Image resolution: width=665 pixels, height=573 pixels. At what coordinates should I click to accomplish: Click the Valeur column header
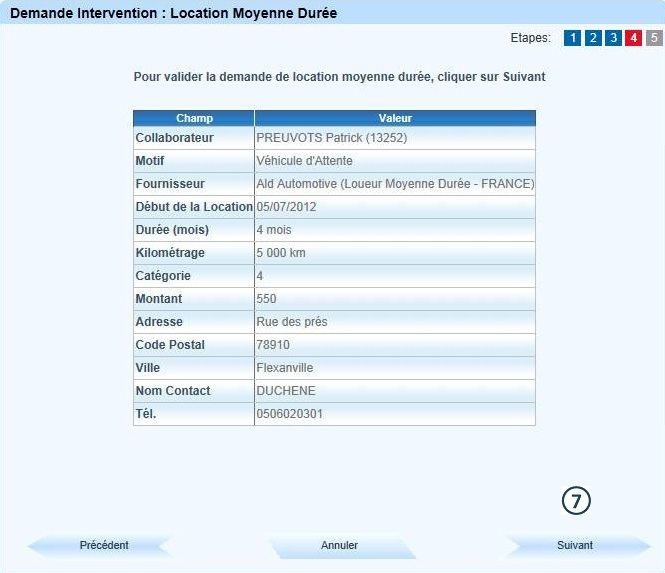click(x=395, y=118)
